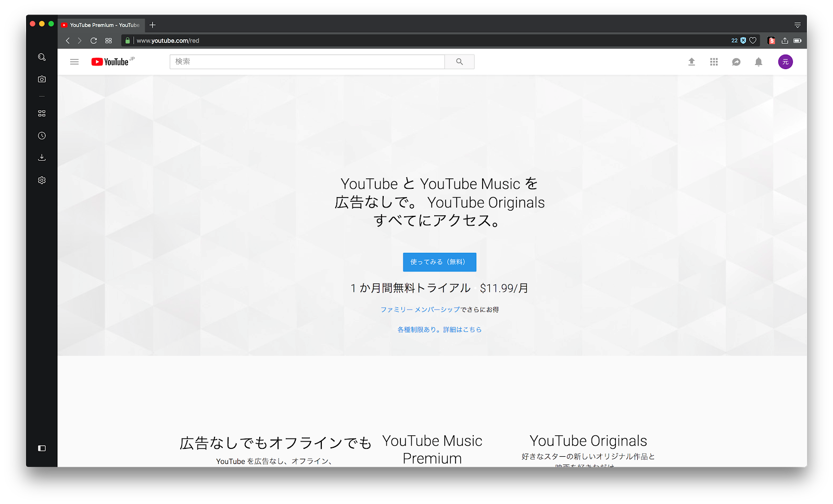This screenshot has height=504, width=833.
Task: Go back with the back arrow
Action: [68, 41]
